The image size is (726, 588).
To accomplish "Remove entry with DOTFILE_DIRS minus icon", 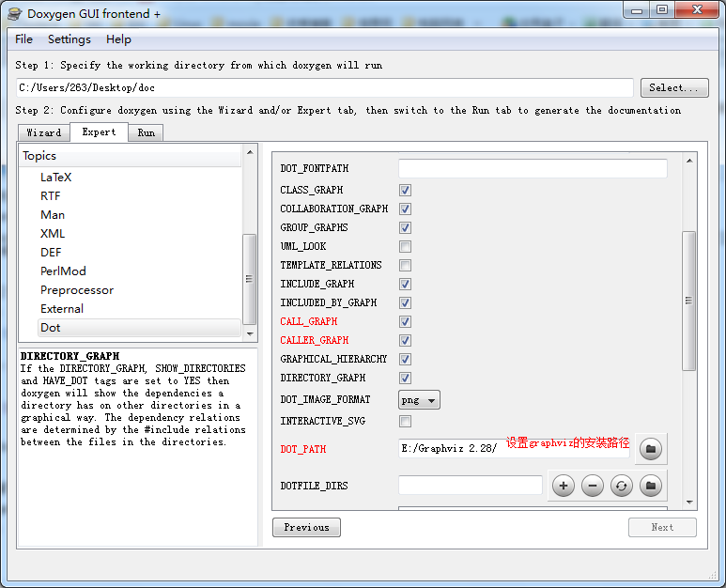I will (x=593, y=486).
